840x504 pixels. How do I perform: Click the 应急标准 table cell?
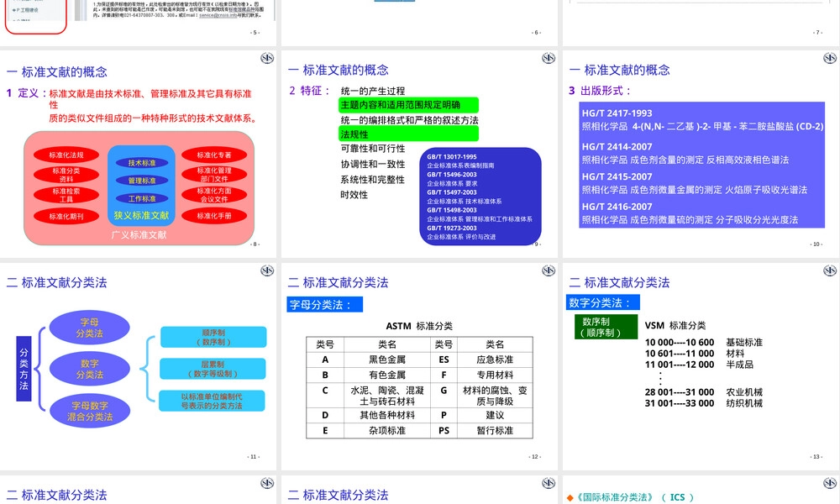[495, 360]
